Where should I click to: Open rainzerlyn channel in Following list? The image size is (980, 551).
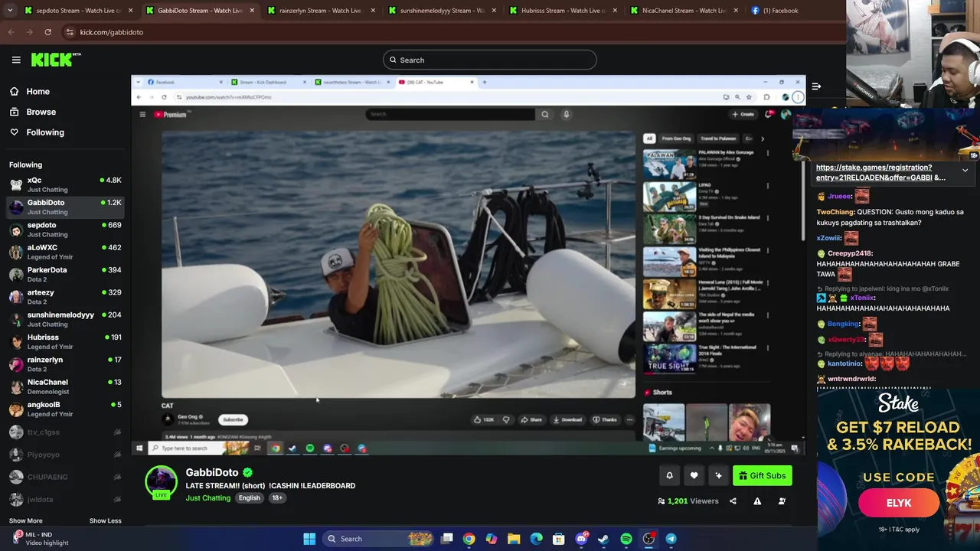click(65, 364)
